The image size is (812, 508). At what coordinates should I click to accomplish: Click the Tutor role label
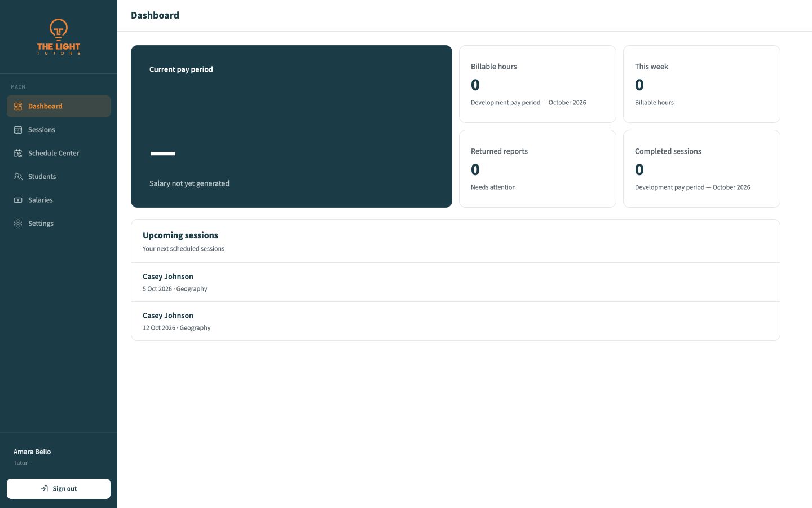(20, 463)
